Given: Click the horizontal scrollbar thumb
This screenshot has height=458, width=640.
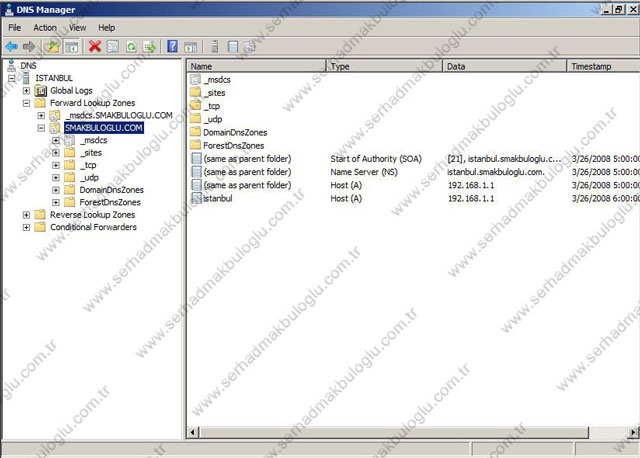Looking at the screenshot, I should [394, 432].
